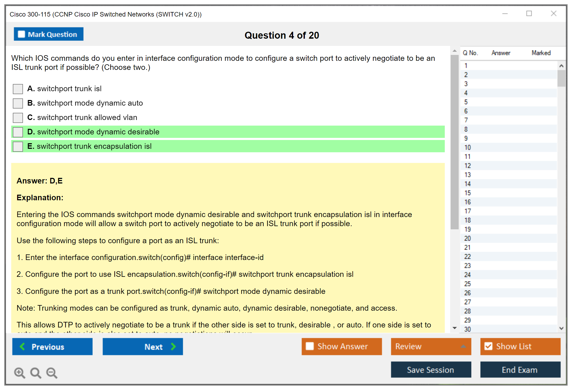574x392 pixels.
Task: Click the zoom in magnifier icon
Action: coord(19,373)
